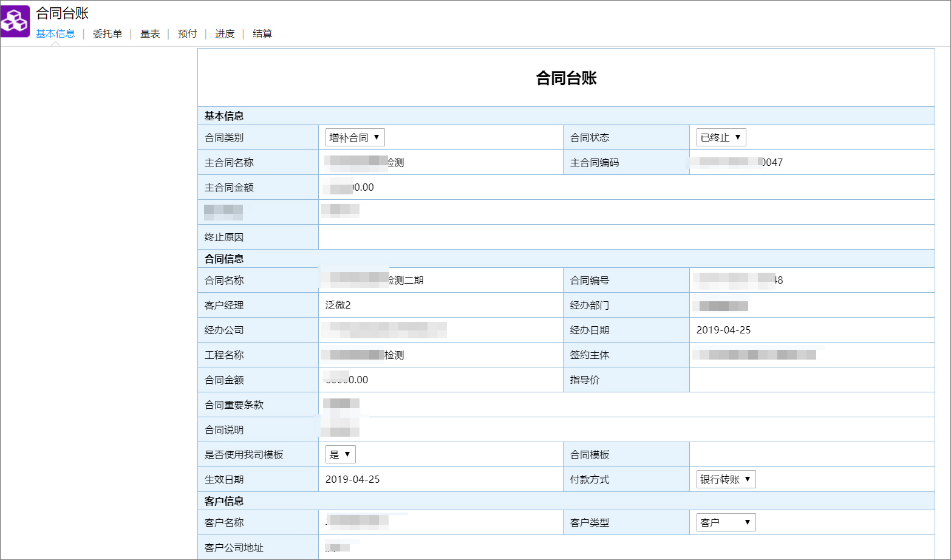Click the 合同重要条款 label

point(234,405)
